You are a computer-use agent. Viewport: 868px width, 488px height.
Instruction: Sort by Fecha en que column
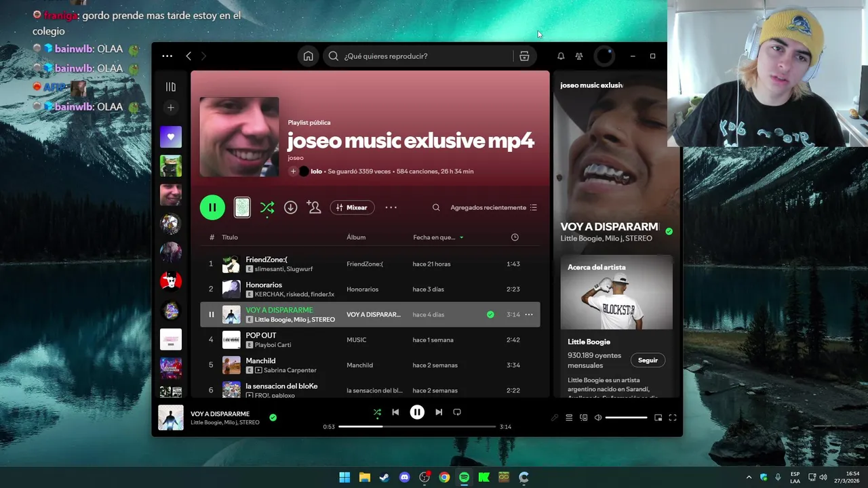click(438, 237)
